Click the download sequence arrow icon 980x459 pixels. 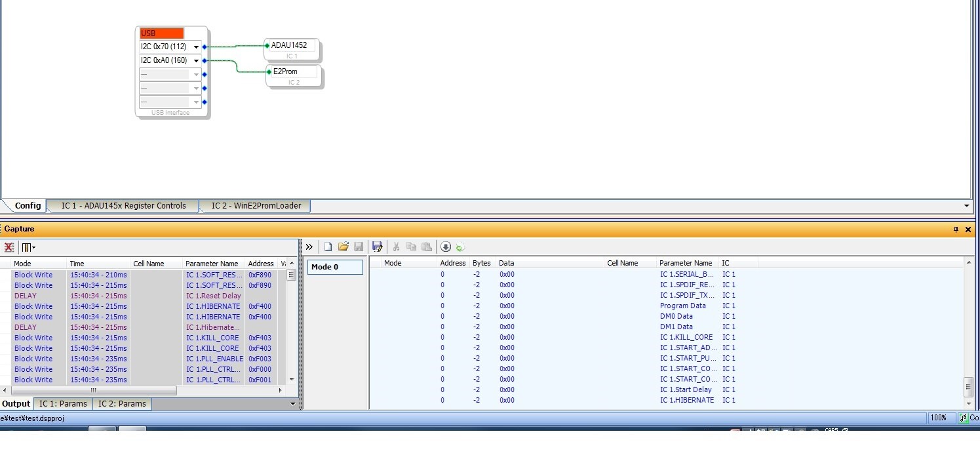(x=446, y=247)
